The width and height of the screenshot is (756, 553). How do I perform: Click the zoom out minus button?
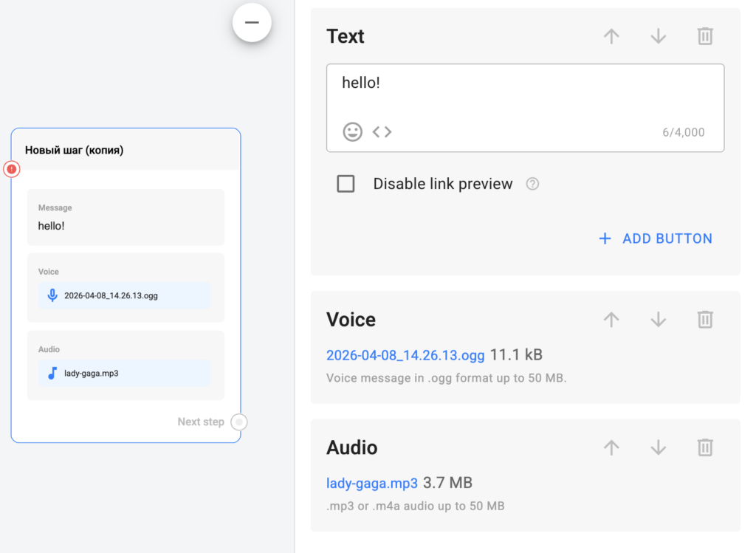(x=252, y=23)
